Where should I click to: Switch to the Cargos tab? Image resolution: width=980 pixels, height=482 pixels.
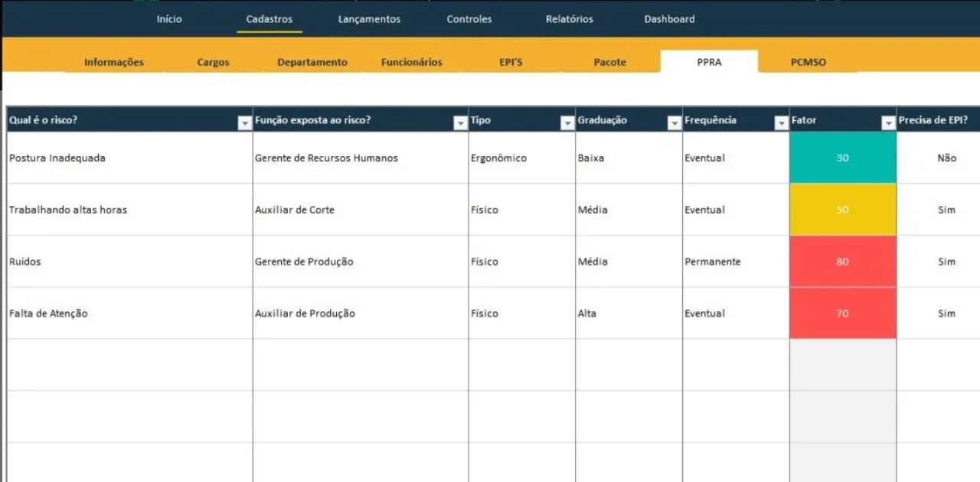tap(213, 63)
